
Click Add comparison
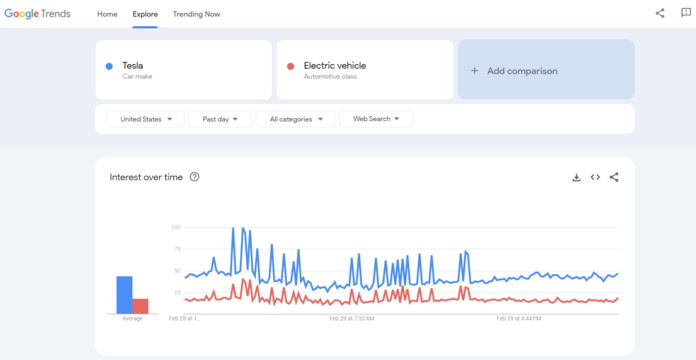coord(546,70)
